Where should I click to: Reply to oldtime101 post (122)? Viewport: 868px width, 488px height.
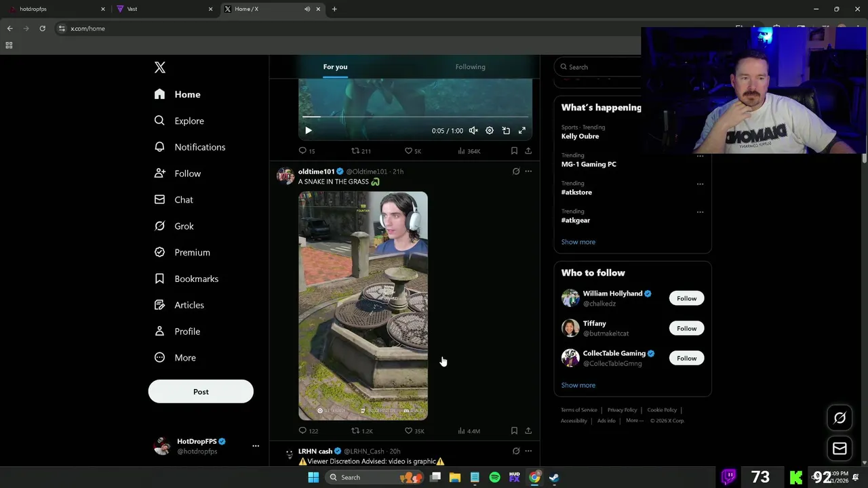pyautogui.click(x=308, y=431)
